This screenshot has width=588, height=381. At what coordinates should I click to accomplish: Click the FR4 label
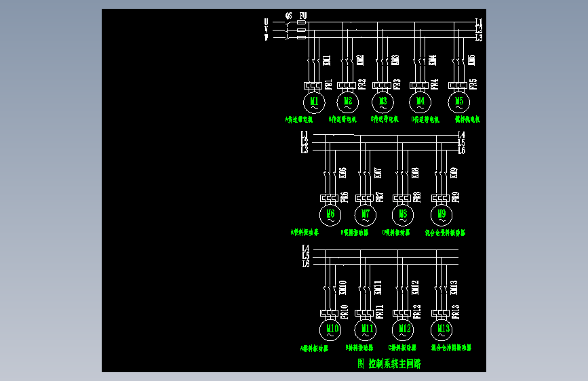point(434,84)
